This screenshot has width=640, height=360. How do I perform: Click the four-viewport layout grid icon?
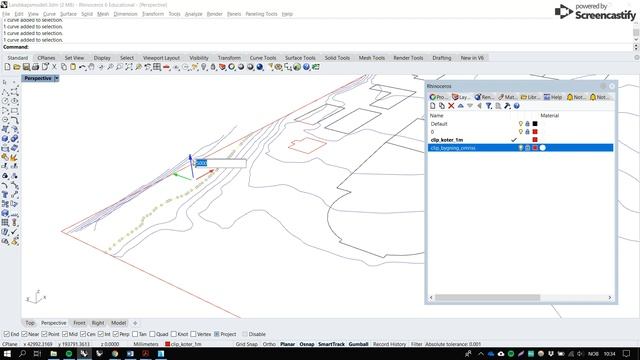click(157, 67)
